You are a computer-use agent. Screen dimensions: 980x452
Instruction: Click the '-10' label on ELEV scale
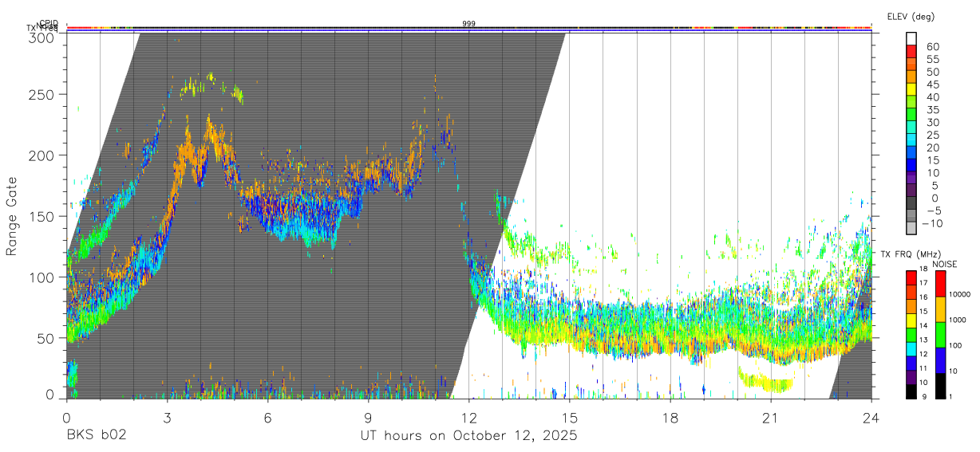[x=932, y=223]
